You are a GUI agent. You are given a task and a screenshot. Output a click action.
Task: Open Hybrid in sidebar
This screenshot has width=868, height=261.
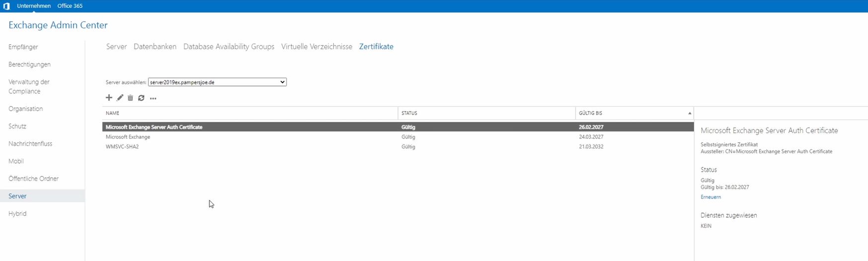click(x=17, y=213)
